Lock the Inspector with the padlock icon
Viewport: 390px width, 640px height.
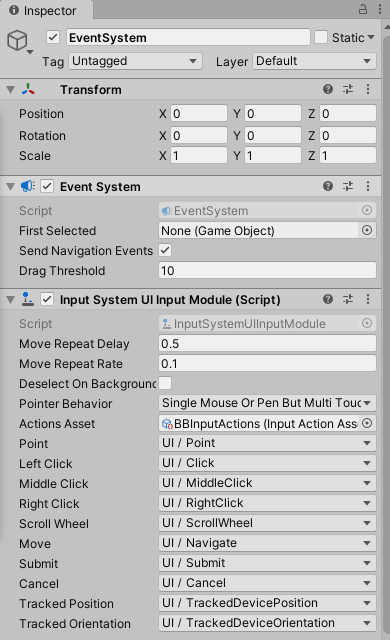point(363,9)
